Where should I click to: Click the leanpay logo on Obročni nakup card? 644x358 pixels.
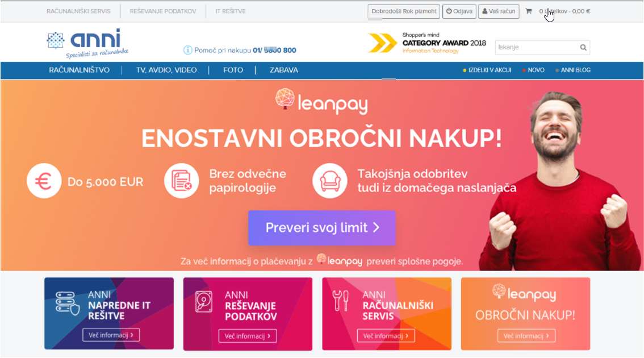(524, 293)
